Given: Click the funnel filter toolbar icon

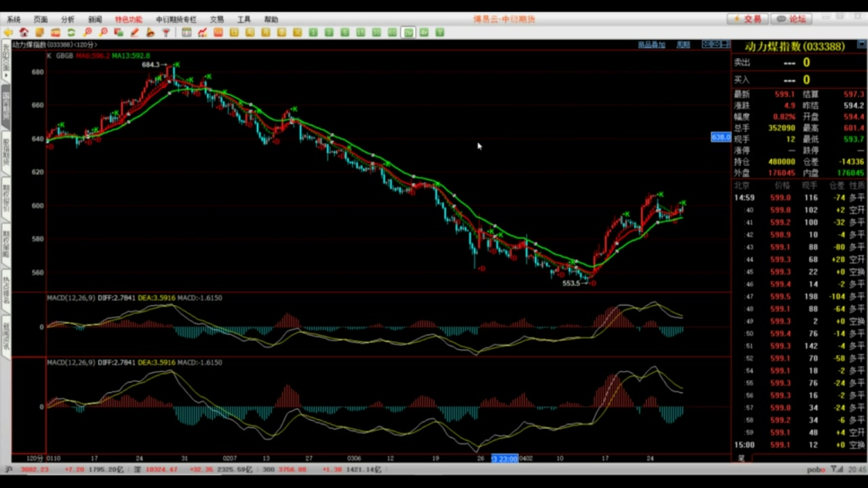Looking at the screenshot, I should [x=166, y=33].
